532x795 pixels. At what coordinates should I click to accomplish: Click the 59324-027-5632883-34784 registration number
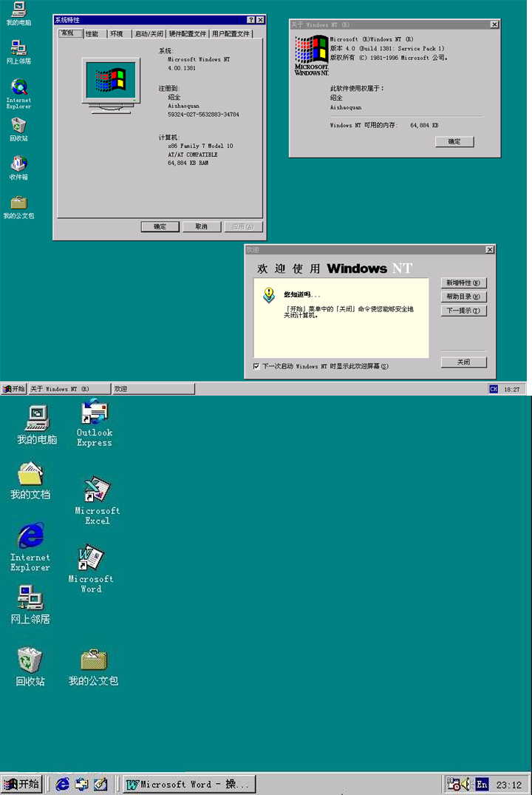tap(203, 115)
